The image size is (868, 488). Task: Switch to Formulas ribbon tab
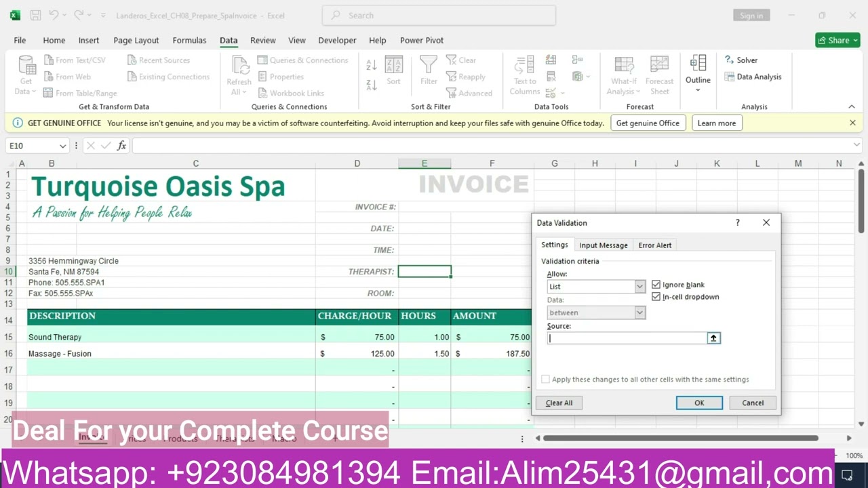coord(189,40)
